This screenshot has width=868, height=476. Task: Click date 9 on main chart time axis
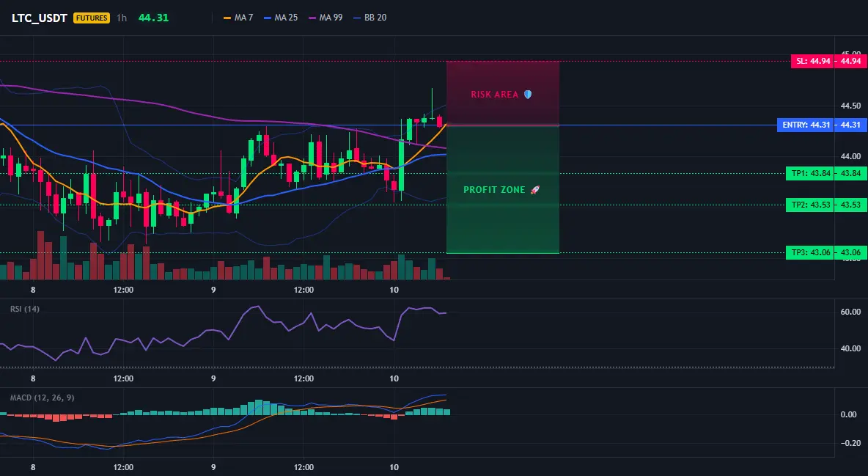click(213, 290)
